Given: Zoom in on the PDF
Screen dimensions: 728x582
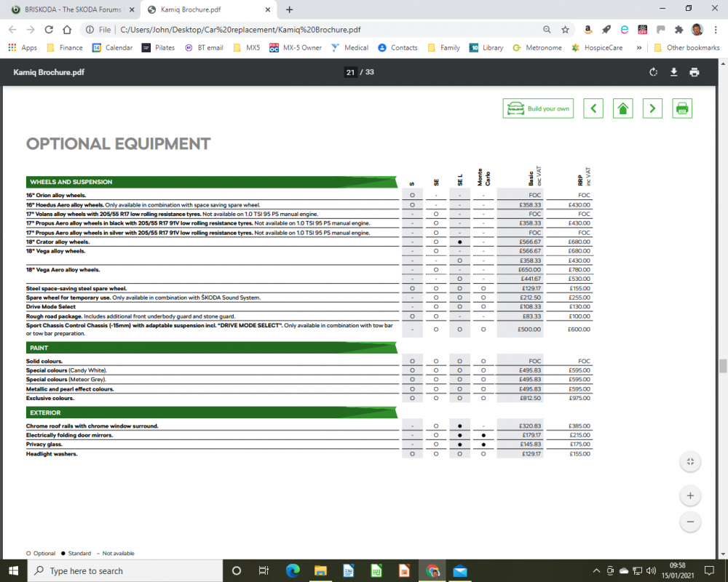Looking at the screenshot, I should [690, 495].
